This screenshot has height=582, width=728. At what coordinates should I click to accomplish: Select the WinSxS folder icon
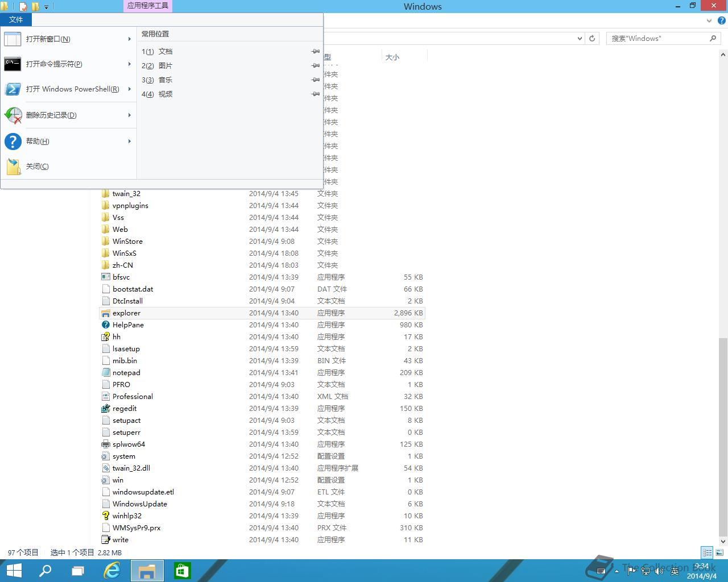[105, 253]
